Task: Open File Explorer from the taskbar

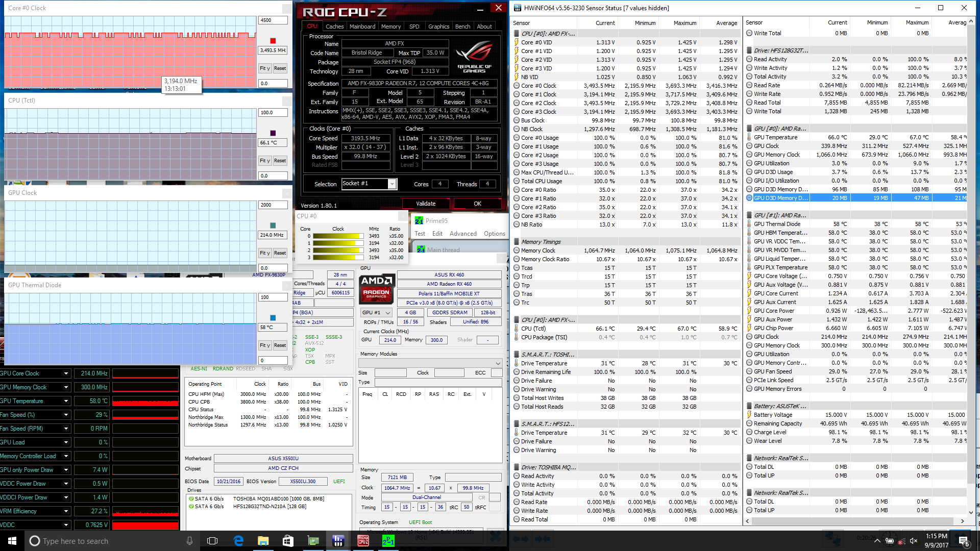Action: tap(263, 541)
